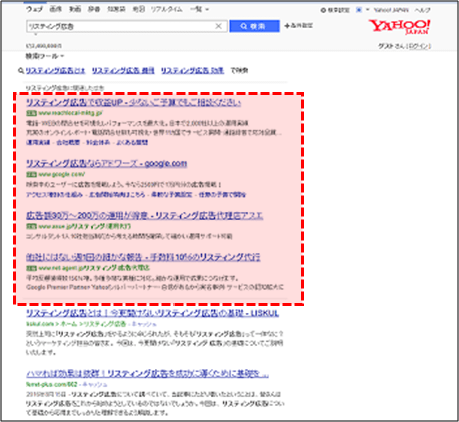Switch to the 地図 maps tab
This screenshot has width=459, height=422.
pos(138,9)
